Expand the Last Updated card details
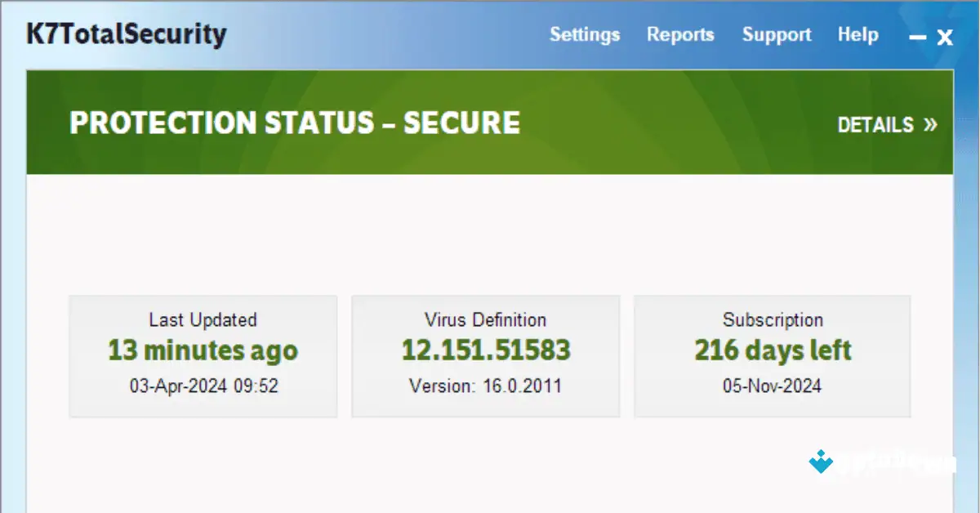 [x=203, y=355]
